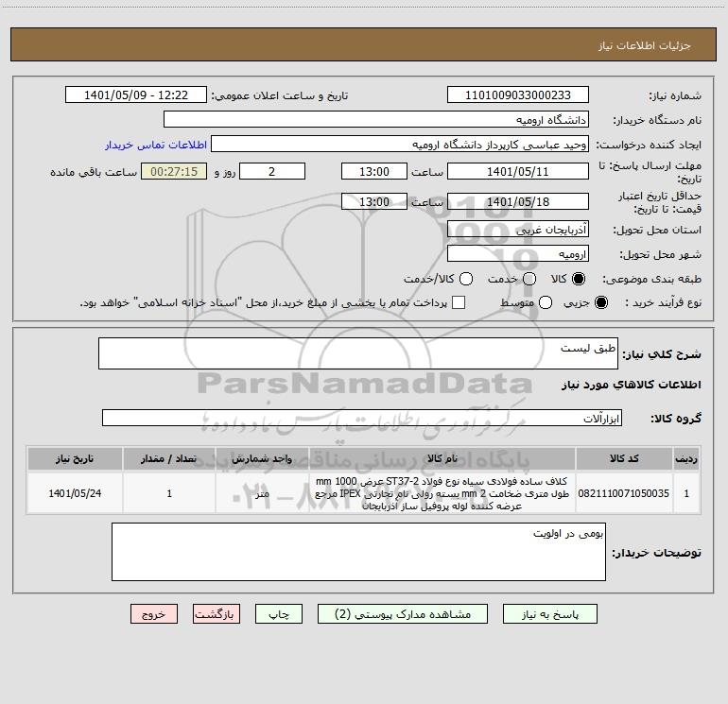The image size is (728, 704).
Task: Click the response deadline time field next to 1401/05/11
Action: pos(374,171)
